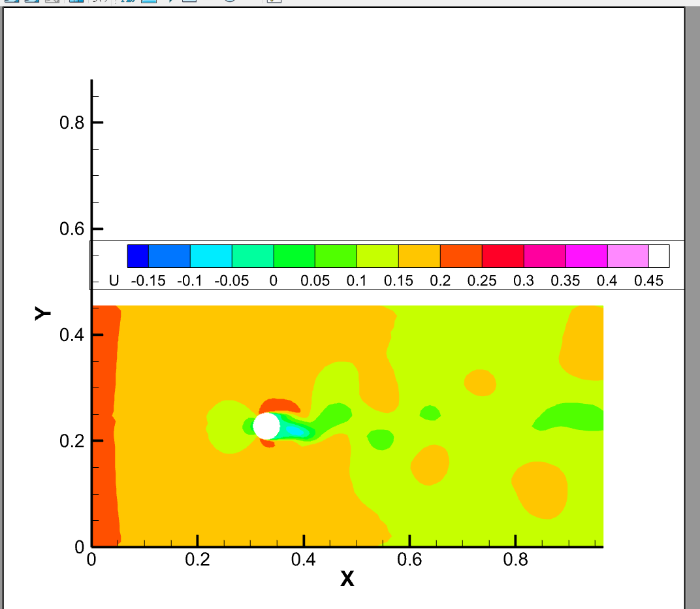Select the 0.15 legend label
This screenshot has height=609, width=700.
click(x=398, y=280)
